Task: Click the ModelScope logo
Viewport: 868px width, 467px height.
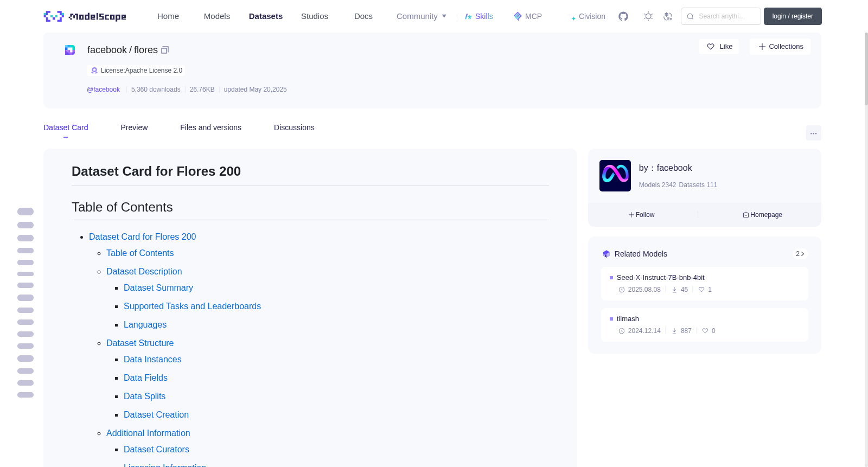Action: pyautogui.click(x=85, y=16)
